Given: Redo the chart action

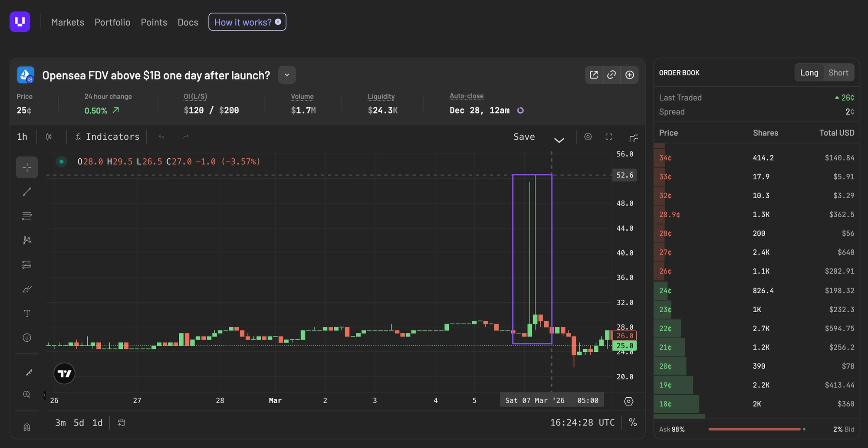Looking at the screenshot, I should click(x=186, y=137).
